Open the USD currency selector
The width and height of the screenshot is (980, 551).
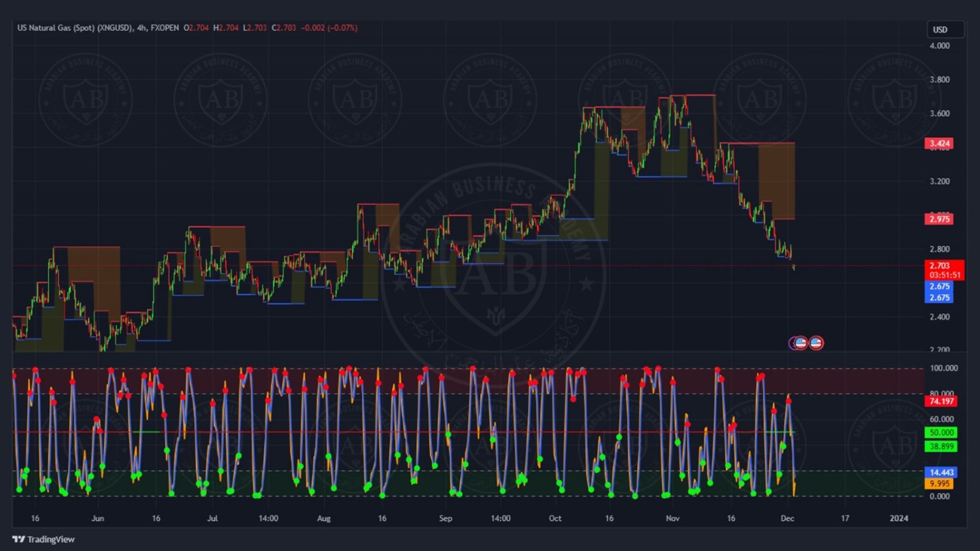(x=945, y=29)
